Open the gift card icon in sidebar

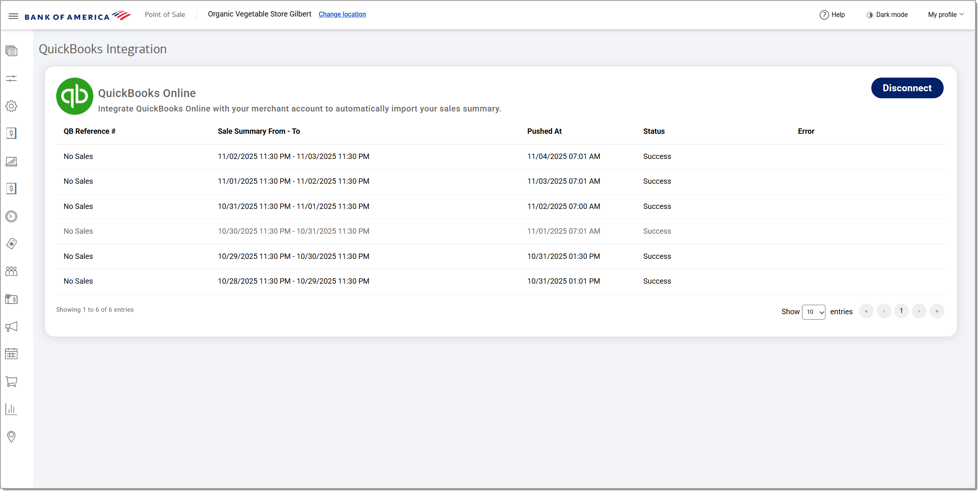click(x=12, y=299)
